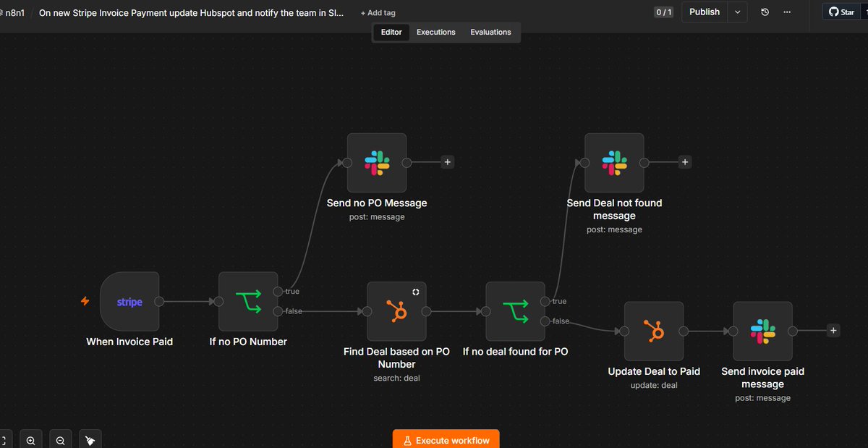This screenshot has width=868, height=448.
Task: Click '+ Add tag'
Action: click(x=378, y=13)
